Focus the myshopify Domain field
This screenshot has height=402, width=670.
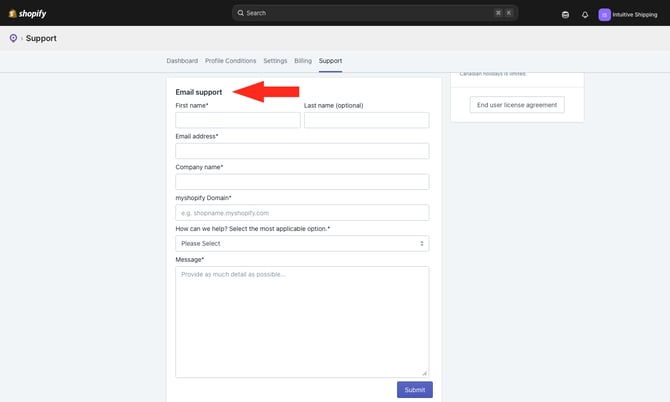pyautogui.click(x=302, y=212)
